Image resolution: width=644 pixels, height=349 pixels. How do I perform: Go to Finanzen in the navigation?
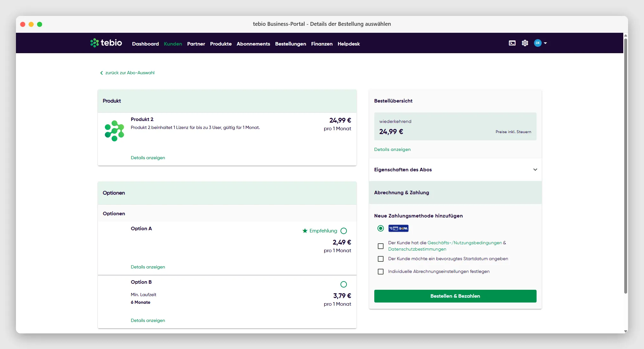point(322,44)
